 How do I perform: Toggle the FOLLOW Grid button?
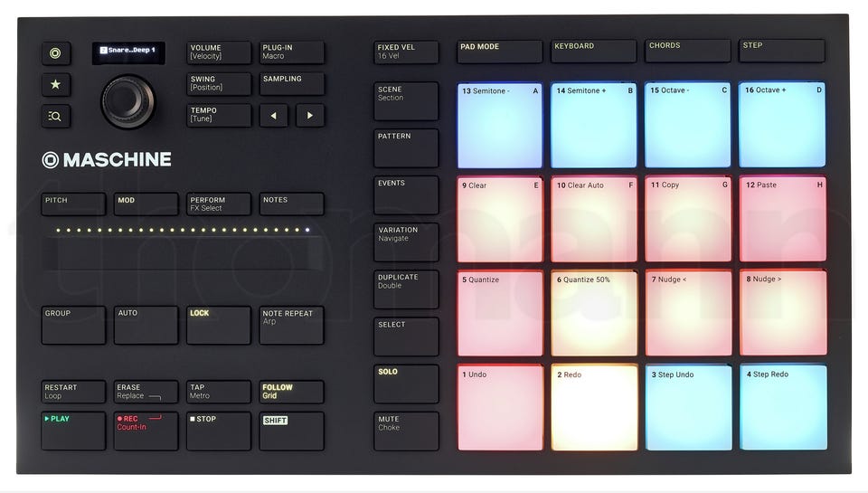point(292,392)
